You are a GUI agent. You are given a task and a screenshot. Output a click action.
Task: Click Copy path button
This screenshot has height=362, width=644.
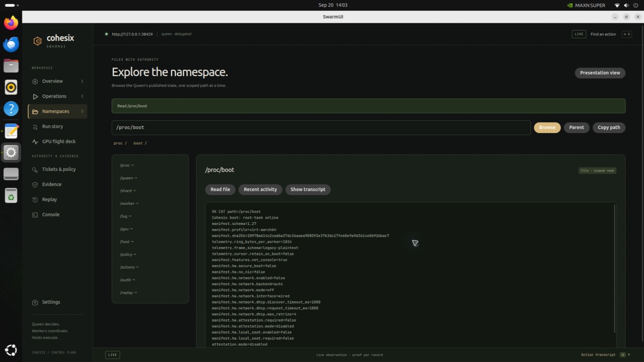point(609,127)
